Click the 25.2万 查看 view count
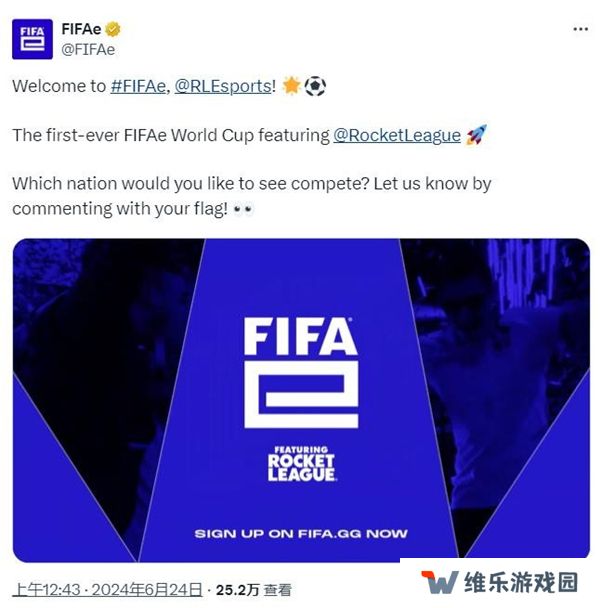Image resolution: width=600 pixels, height=608 pixels. [254, 590]
